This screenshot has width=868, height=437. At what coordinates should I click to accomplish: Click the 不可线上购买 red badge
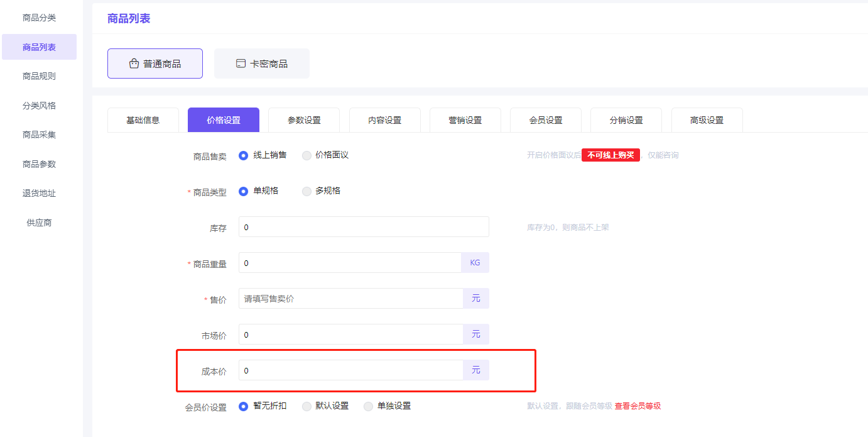coord(610,155)
